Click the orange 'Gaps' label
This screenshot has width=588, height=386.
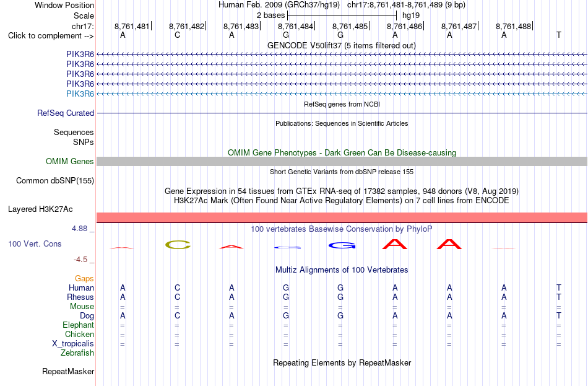point(84,279)
